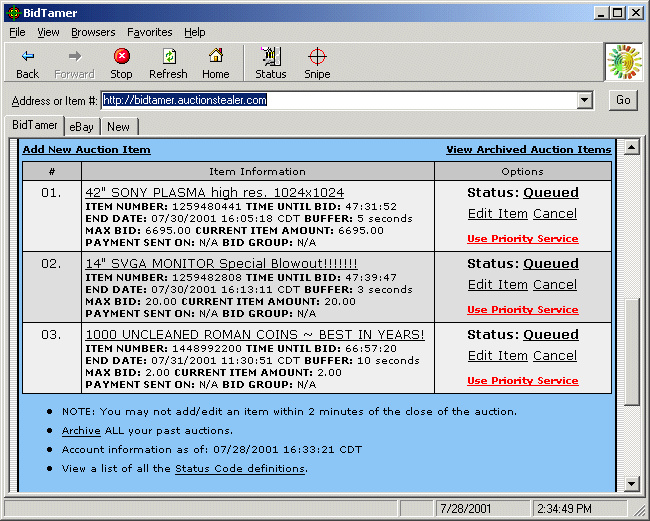Click the BidTamer title bar icon

coord(14,13)
